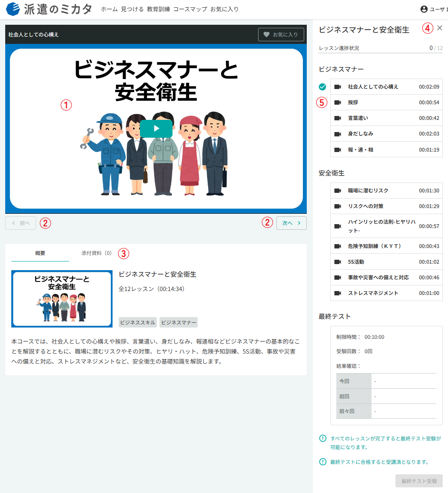The height and width of the screenshot is (493, 448).
Task: Play the lesson video with center play button
Action: click(x=156, y=129)
